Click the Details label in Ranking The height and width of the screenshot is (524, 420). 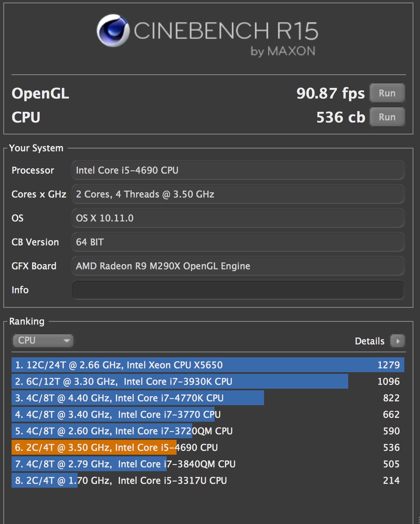pos(370,341)
